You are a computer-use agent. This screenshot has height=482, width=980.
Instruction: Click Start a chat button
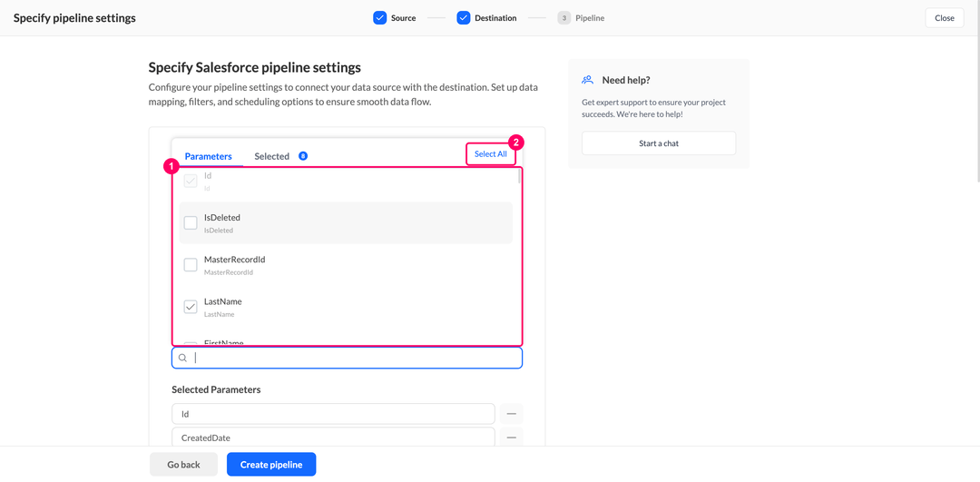659,143
